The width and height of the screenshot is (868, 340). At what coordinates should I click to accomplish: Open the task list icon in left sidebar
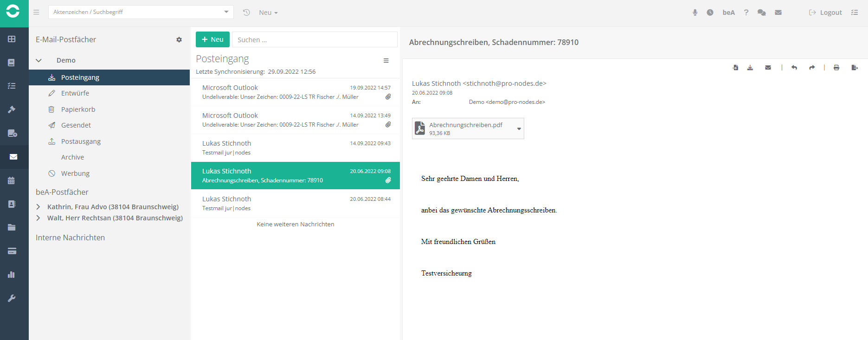pos(12,86)
